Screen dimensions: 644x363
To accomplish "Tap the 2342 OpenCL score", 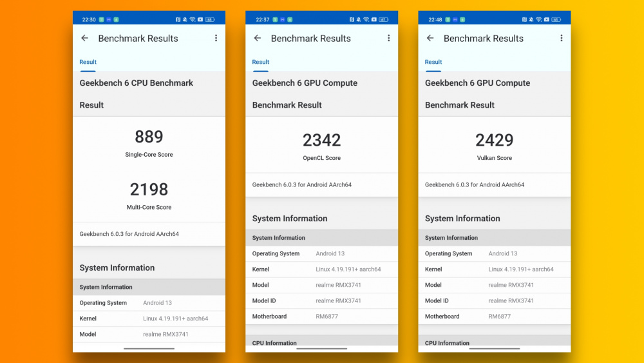I will 321,140.
